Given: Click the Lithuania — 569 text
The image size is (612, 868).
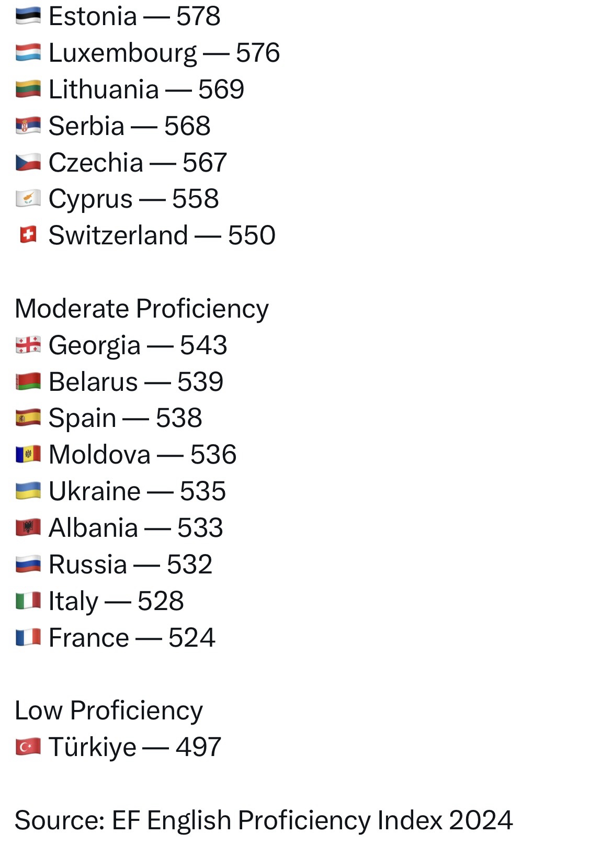Looking at the screenshot, I should coord(146,89).
